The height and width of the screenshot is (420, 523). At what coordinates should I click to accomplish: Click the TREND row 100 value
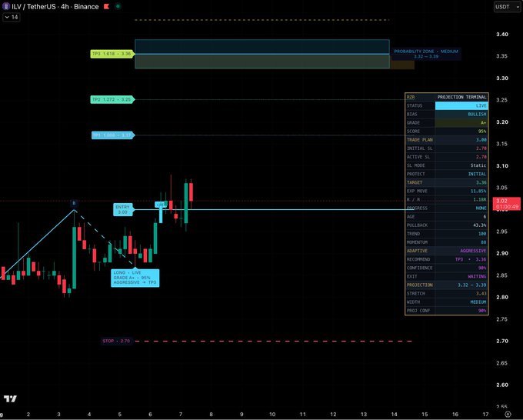(482, 234)
